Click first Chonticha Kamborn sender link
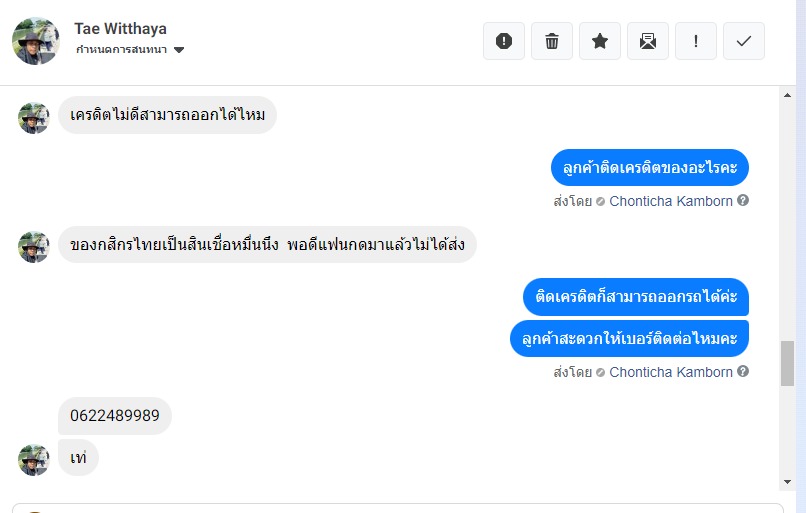Viewport: 806px width, 513px height. tap(671, 200)
